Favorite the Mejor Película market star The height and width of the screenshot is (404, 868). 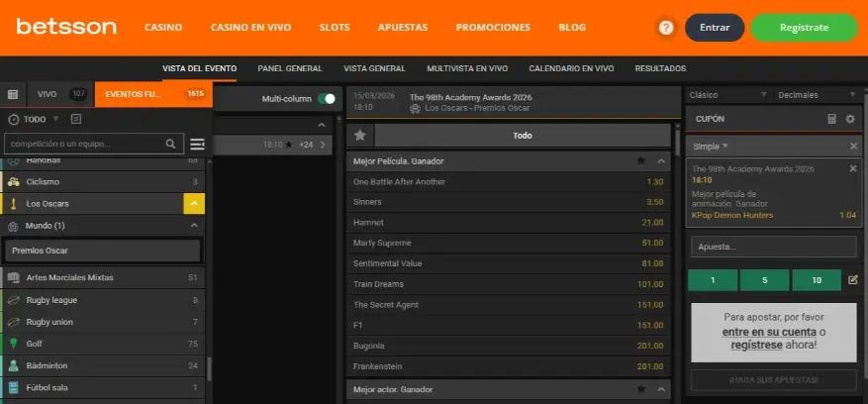(x=641, y=160)
